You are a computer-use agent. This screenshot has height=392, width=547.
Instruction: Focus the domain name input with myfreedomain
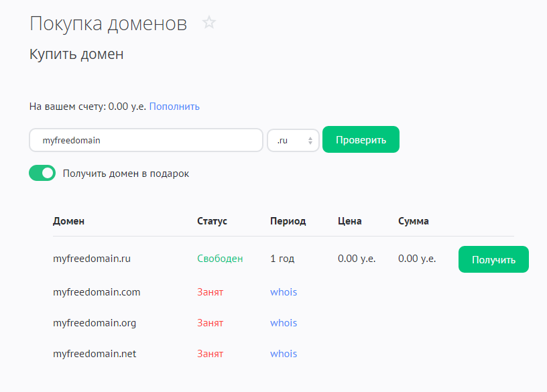[145, 141]
